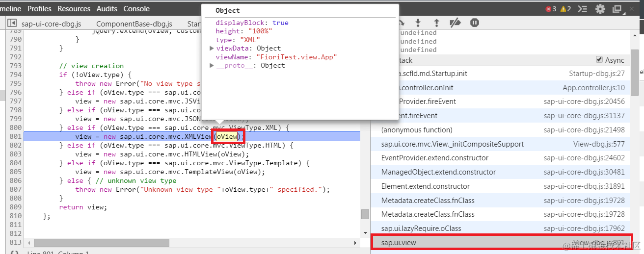Click the return view; statement
Screen dimensions: 644x254
(83, 207)
